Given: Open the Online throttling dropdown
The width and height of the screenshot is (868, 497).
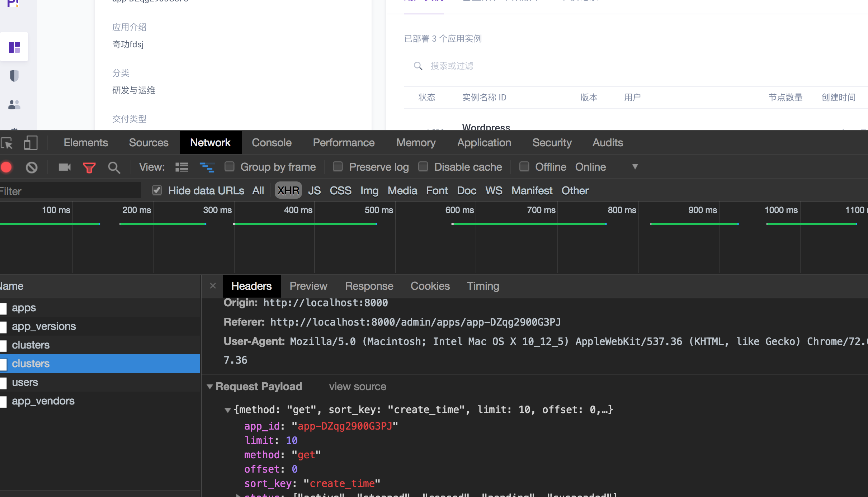Looking at the screenshot, I should pos(634,166).
